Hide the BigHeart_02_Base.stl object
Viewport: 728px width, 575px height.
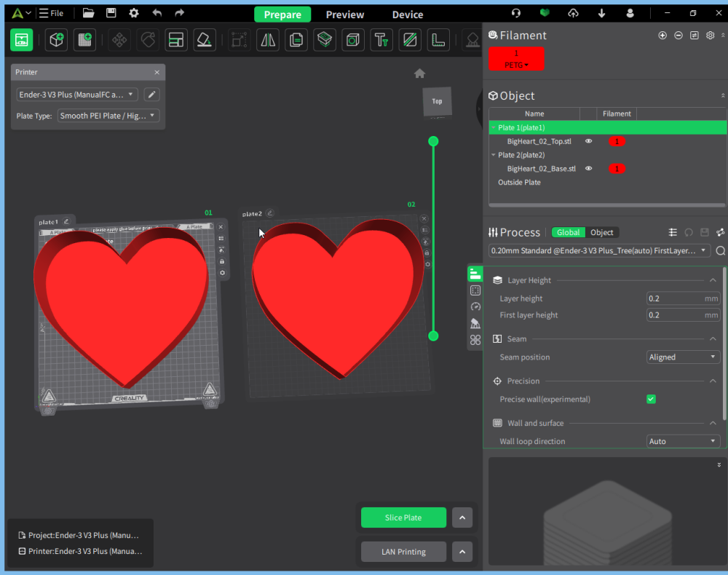(x=589, y=168)
